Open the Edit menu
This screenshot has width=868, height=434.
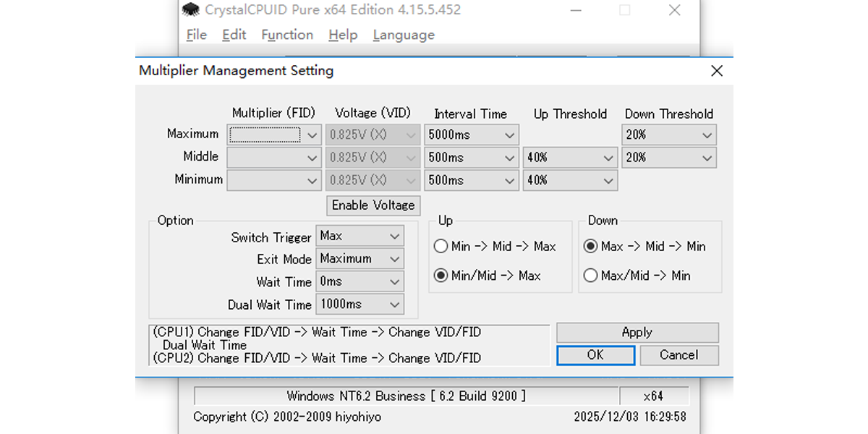click(x=234, y=35)
